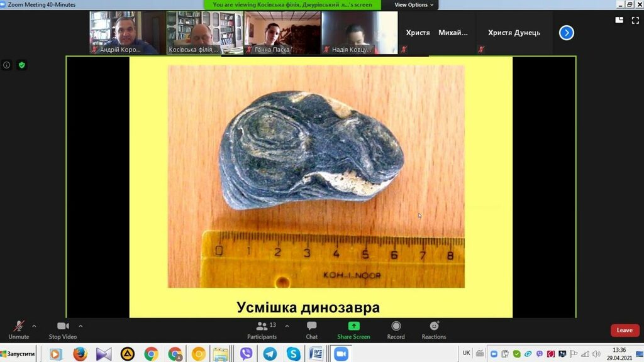Expand audio options arrow beside Unmute

34,326
